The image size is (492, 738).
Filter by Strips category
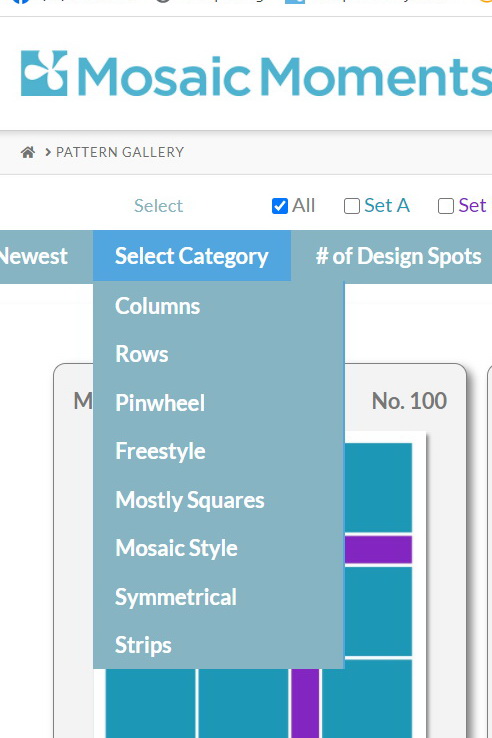[218, 645]
